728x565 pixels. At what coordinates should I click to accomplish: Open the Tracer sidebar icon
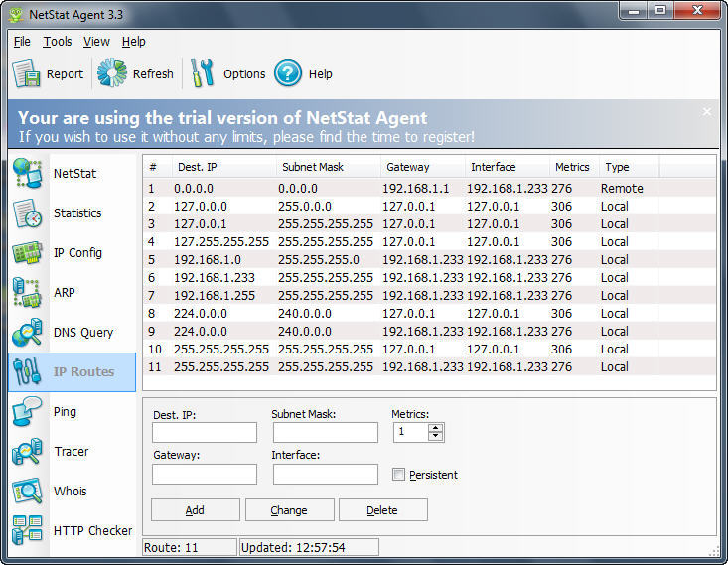point(28,451)
